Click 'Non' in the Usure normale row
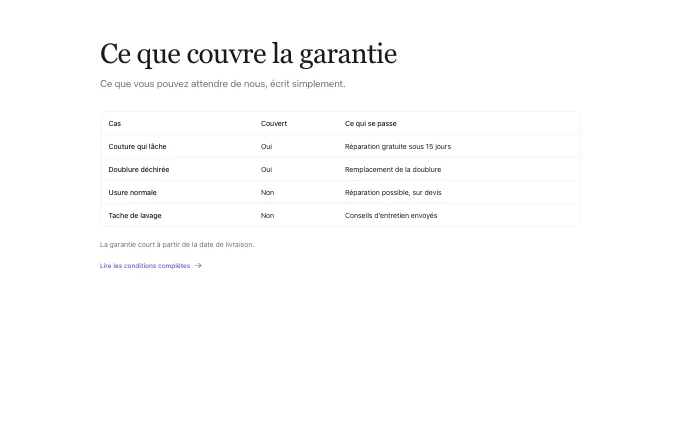Image resolution: width=680 pixels, height=425 pixels. (267, 193)
